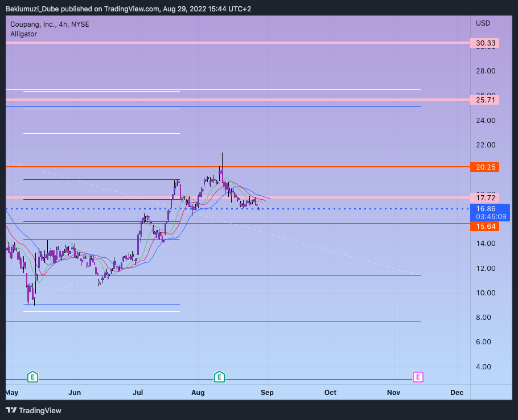Click the Jul label on time axis
Viewport: 518px width, 420px height.
coord(138,392)
